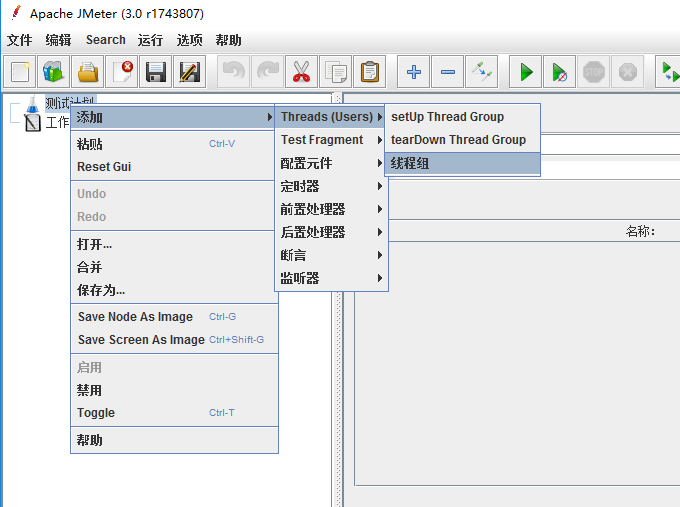The height and width of the screenshot is (507, 680).
Task: Open the Templates toolbar icon
Action: click(53, 72)
